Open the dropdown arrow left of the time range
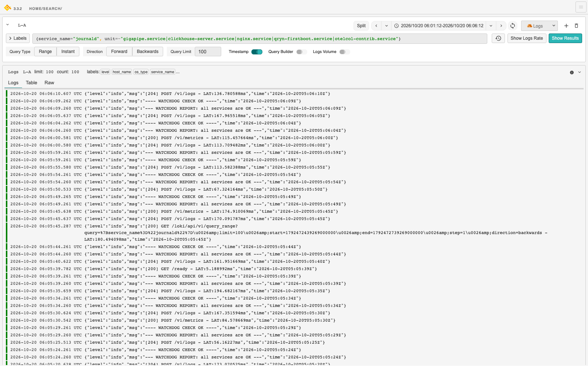This screenshot has height=368, width=588. coord(386,26)
